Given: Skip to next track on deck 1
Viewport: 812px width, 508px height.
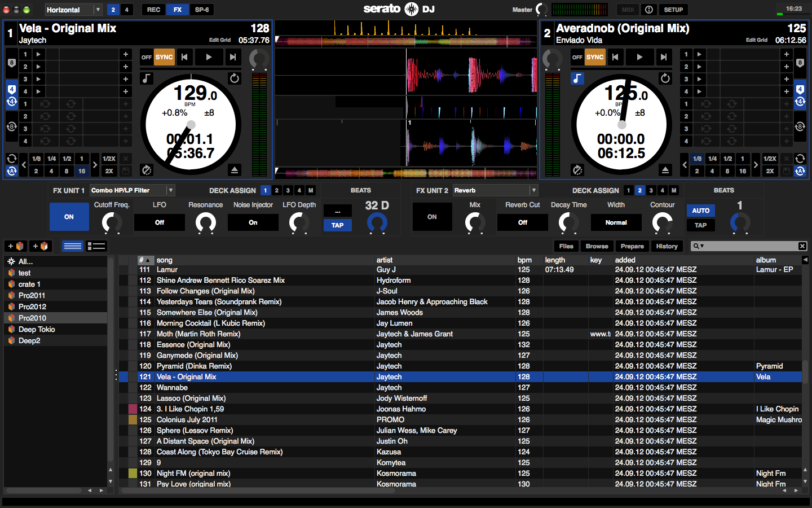Looking at the screenshot, I should coord(233,57).
